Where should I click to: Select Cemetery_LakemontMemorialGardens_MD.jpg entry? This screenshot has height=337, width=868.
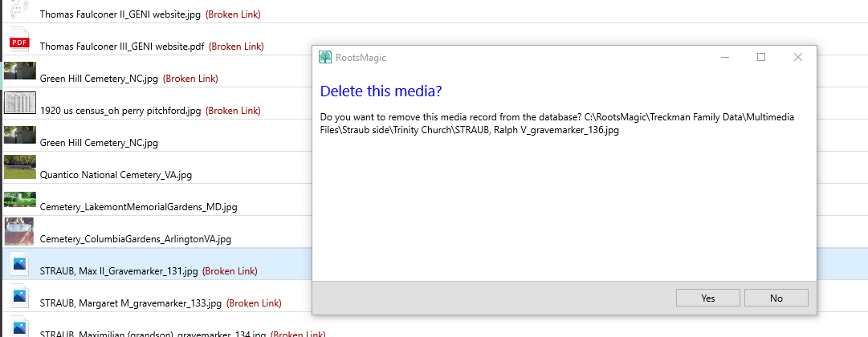coord(138,207)
